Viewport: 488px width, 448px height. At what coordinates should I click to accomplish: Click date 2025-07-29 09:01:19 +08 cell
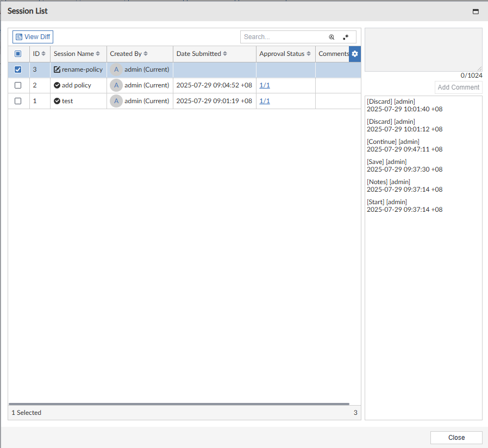pyautogui.click(x=214, y=101)
